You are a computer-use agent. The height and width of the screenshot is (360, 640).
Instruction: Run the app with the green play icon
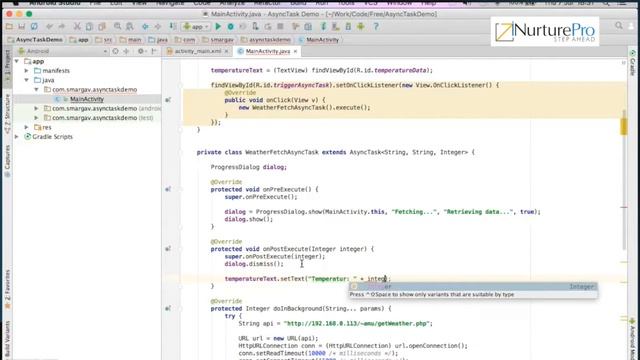[218, 27]
